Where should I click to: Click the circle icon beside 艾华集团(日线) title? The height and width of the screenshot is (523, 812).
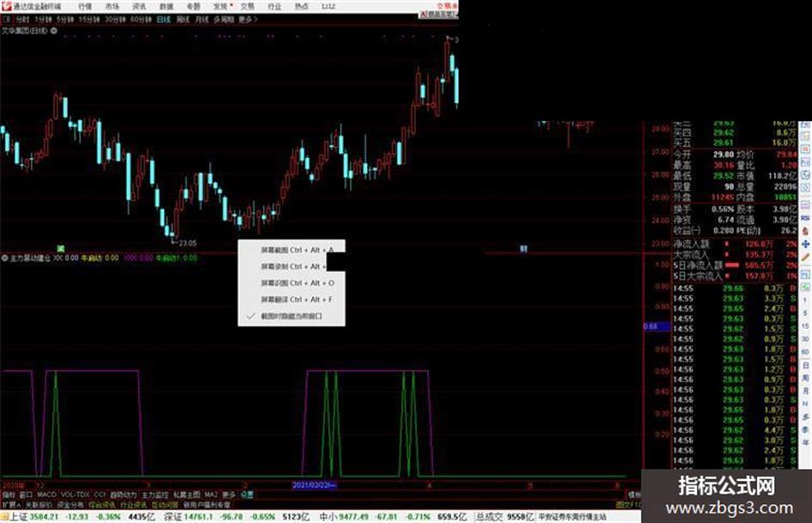coord(53,31)
